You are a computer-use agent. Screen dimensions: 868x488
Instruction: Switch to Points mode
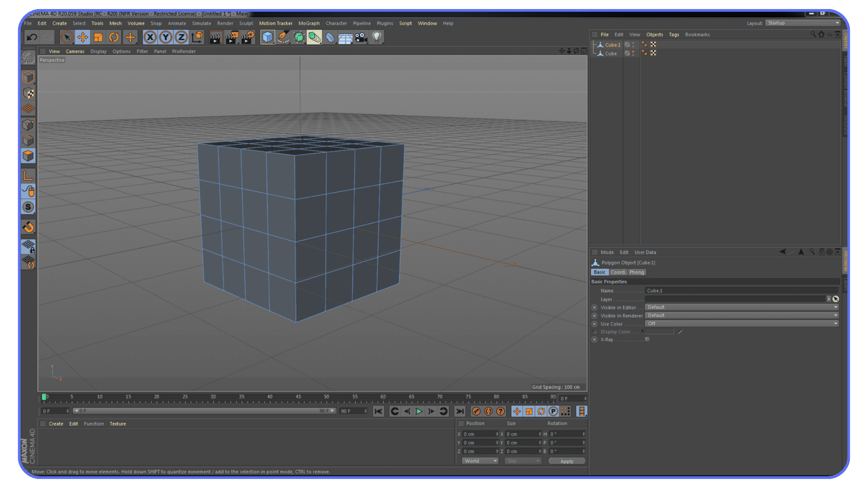28,125
